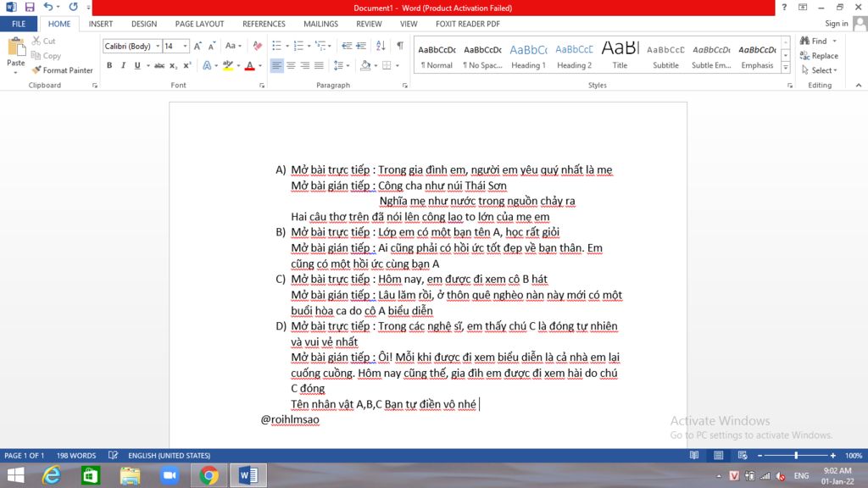Adjust the zoom slider
The image size is (868, 488).
[x=796, y=455]
